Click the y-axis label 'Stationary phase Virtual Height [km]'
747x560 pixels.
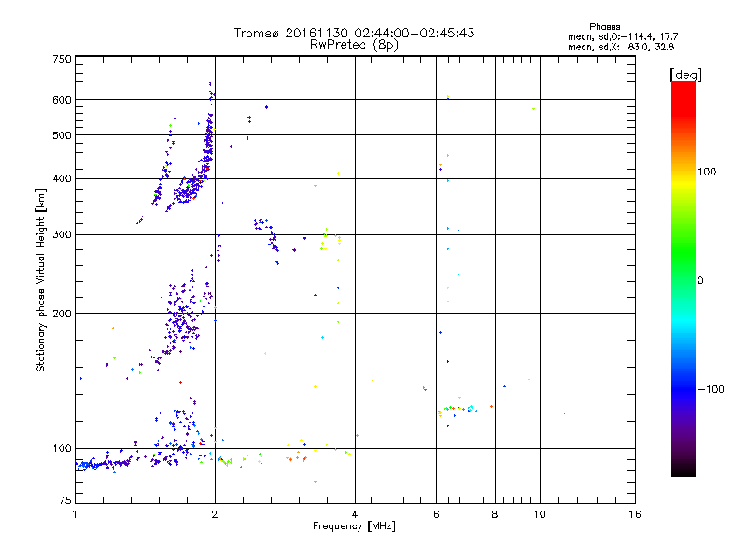point(41,280)
